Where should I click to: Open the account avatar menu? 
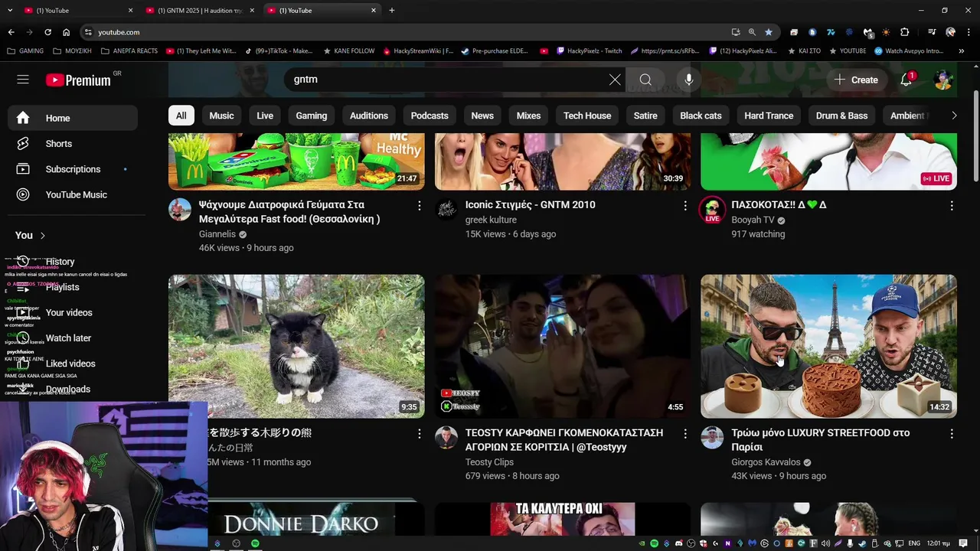tap(943, 80)
